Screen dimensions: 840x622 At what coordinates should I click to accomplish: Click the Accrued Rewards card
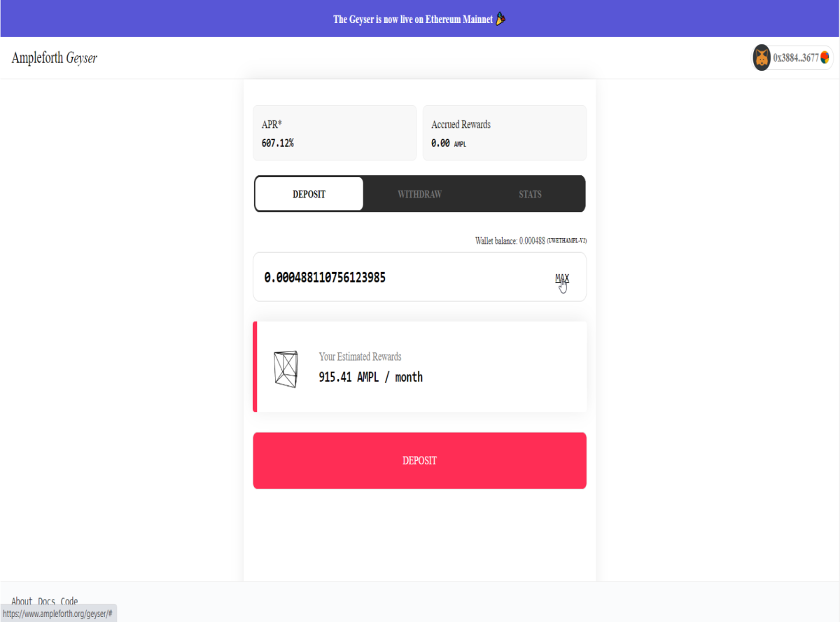coord(505,133)
